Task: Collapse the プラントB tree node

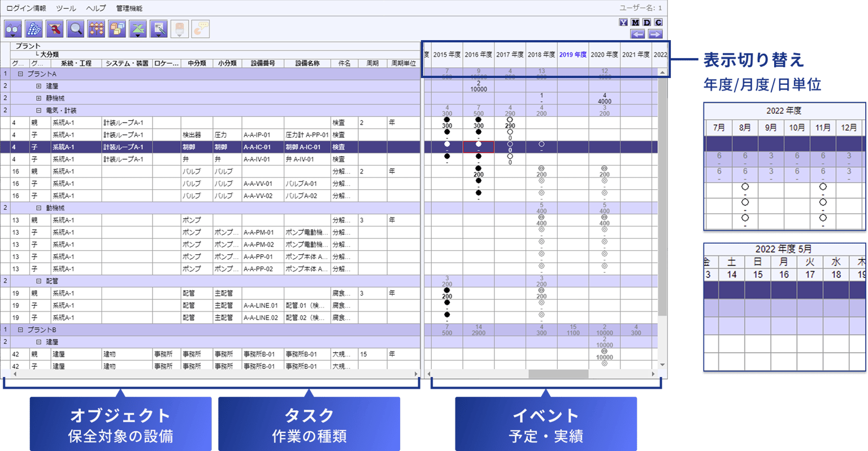Action: [20, 330]
